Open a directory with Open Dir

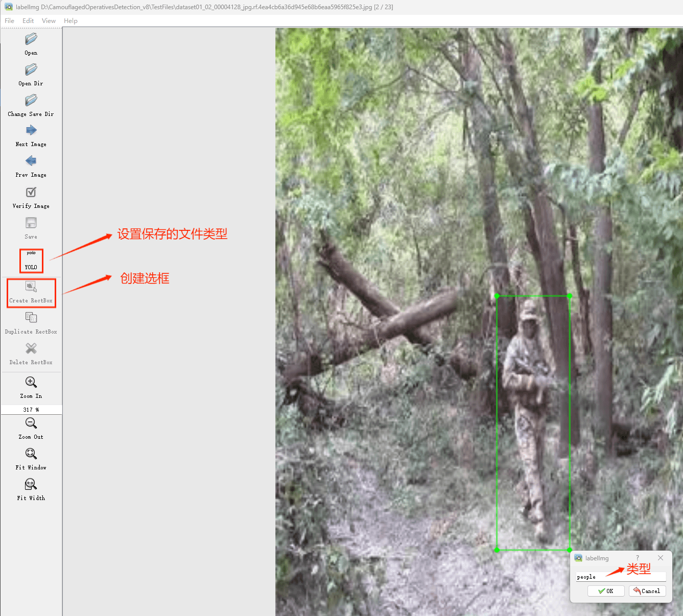(x=31, y=69)
